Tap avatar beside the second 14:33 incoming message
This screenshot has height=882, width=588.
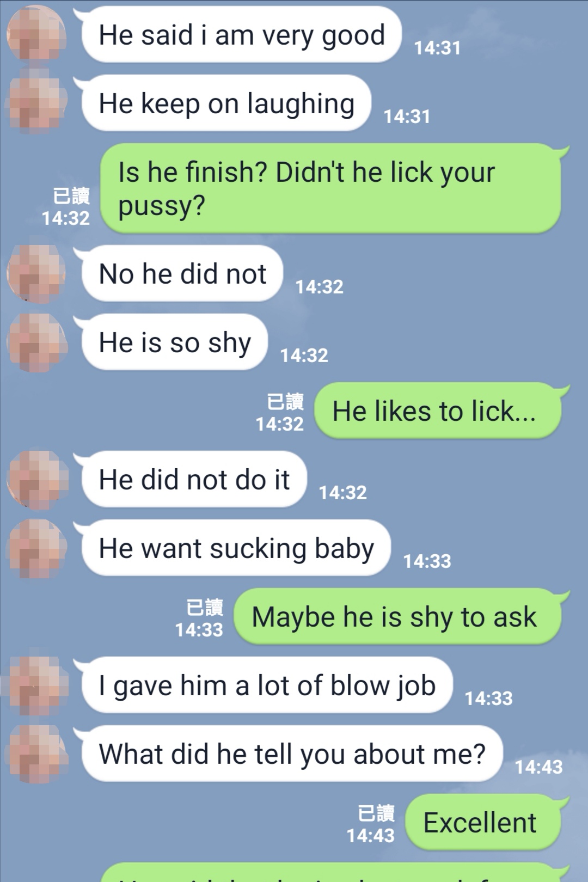[36, 685]
